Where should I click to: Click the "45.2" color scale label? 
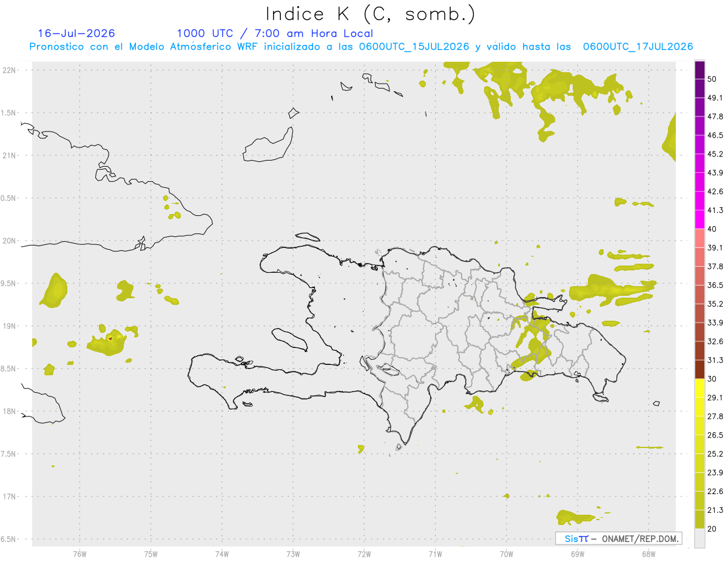point(715,154)
